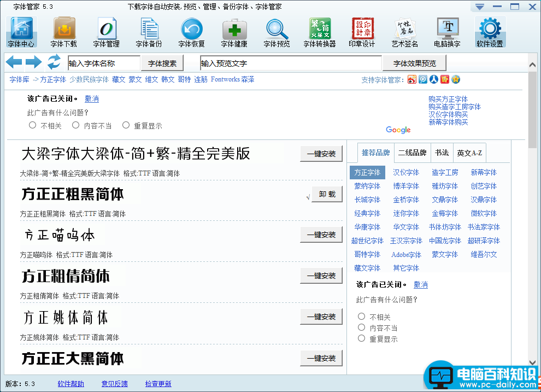Image resolution: width=541 pixels, height=392 pixels.
Task: Open the 字体库 breadcrumb link
Action: click(19, 79)
